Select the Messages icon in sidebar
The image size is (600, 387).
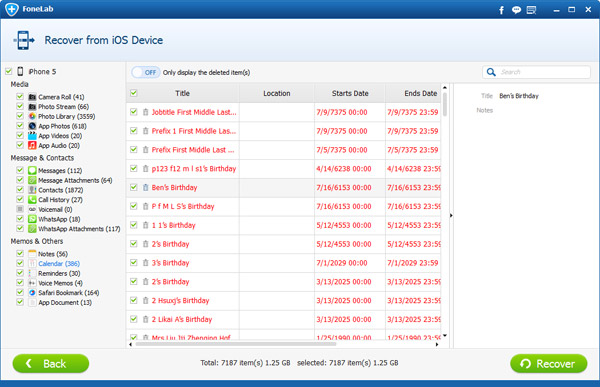tap(32, 170)
